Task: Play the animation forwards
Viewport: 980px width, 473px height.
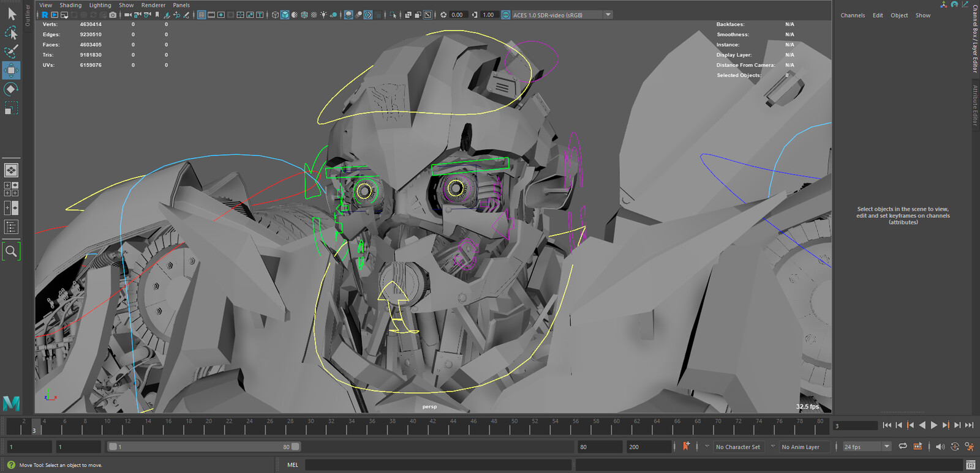Action: (x=933, y=425)
